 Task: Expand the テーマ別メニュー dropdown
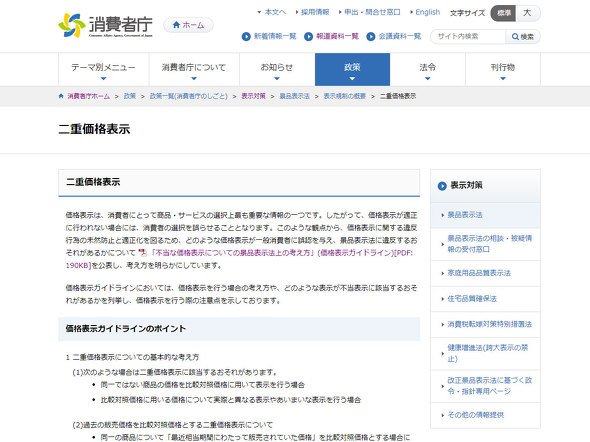pyautogui.click(x=103, y=70)
